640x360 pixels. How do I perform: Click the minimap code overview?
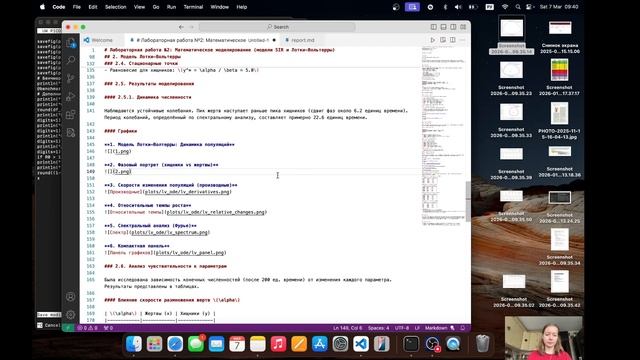click(443, 137)
